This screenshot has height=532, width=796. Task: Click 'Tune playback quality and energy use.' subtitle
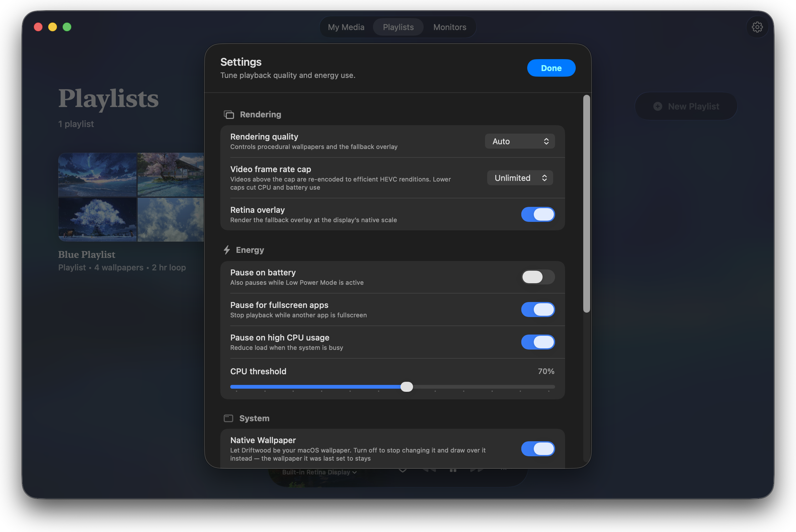click(x=288, y=75)
